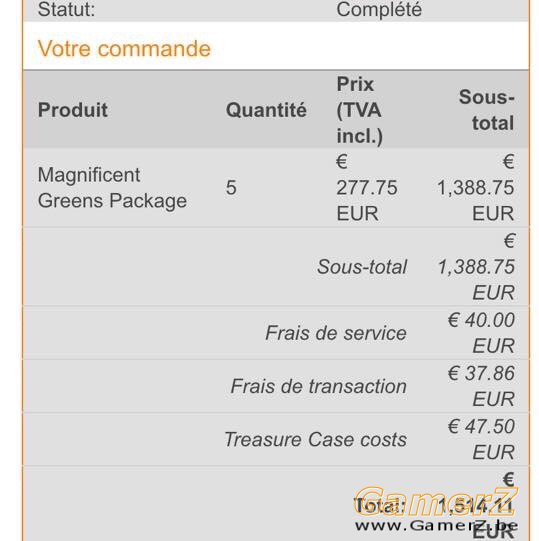Open the www.GamerZ.be link
Screen dimensions: 539x541
point(436,526)
